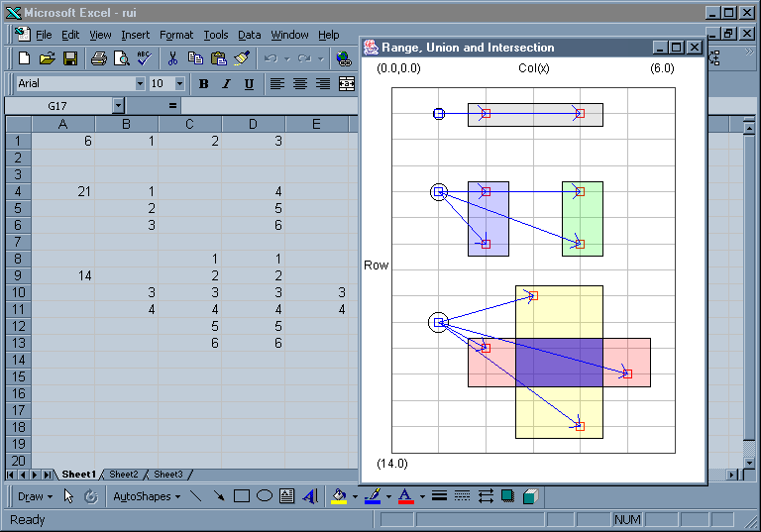This screenshot has height=532, width=761.
Task: Select the Oval shape tool
Action: [x=264, y=496]
